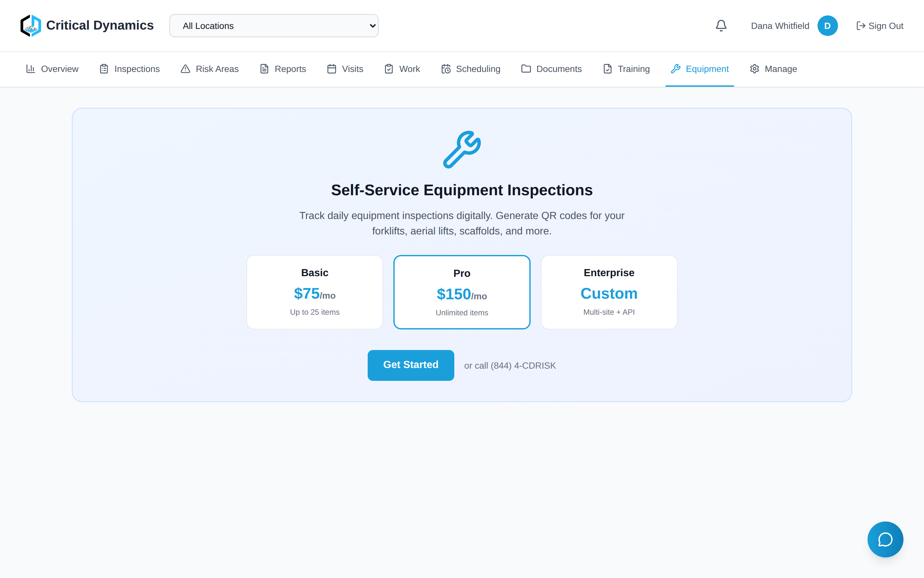Click the Risk Areas warning triangle icon
The height and width of the screenshot is (578, 924).
pyautogui.click(x=185, y=69)
